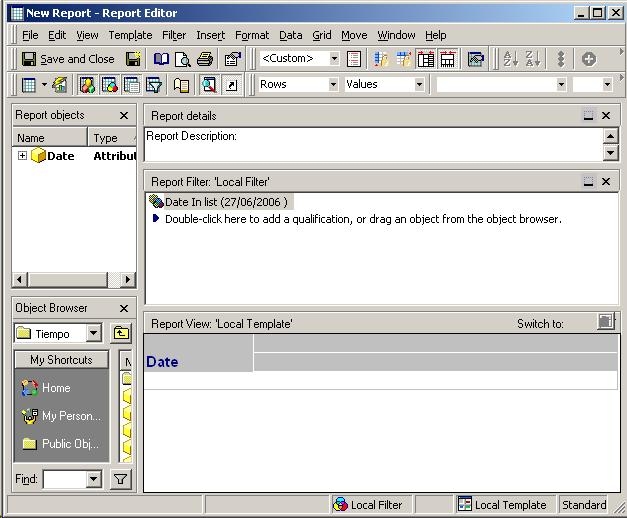
Task: Open the Grid menu
Action: 321,35
